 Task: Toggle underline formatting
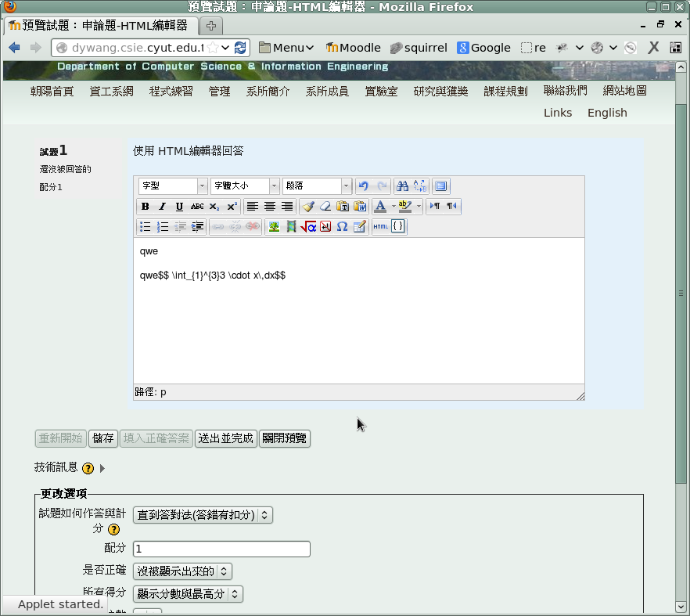click(x=179, y=207)
